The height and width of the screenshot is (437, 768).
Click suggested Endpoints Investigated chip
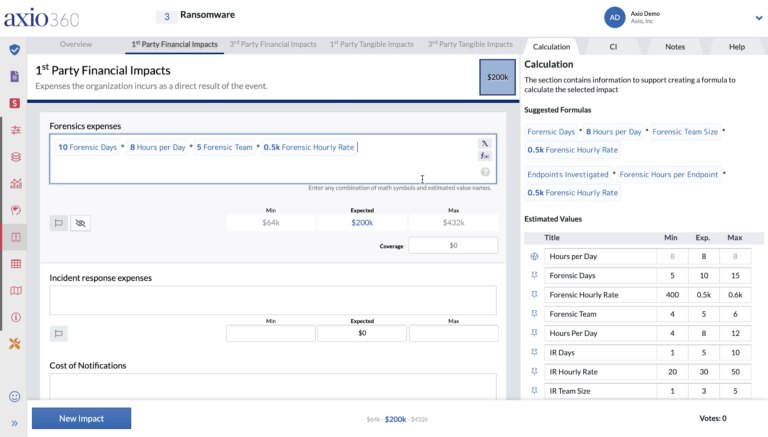[x=568, y=174]
